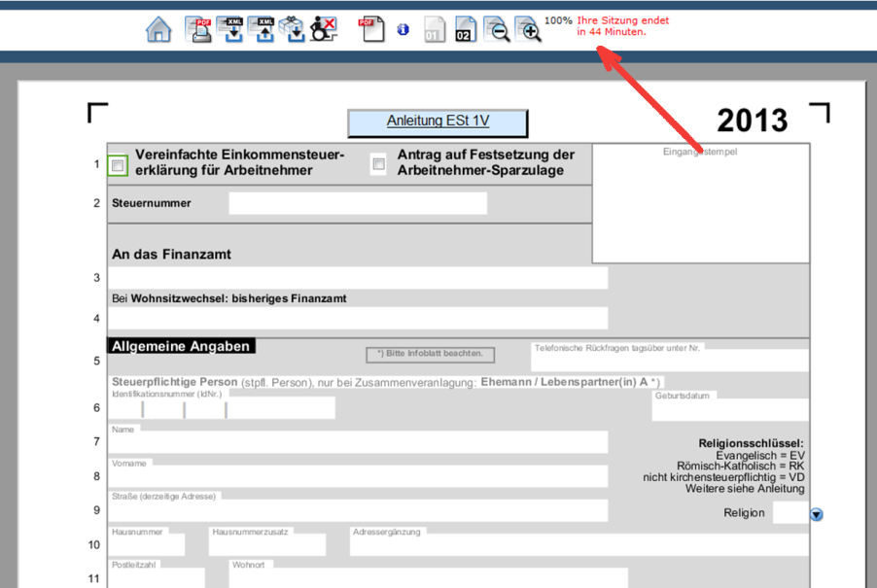Go to the home page icon
877x588 pixels.
tap(158, 29)
